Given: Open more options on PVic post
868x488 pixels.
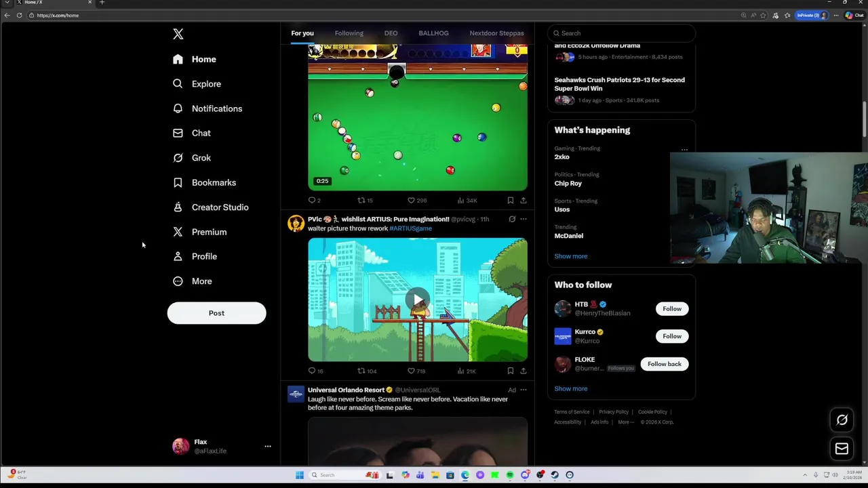Looking at the screenshot, I should 523,219.
